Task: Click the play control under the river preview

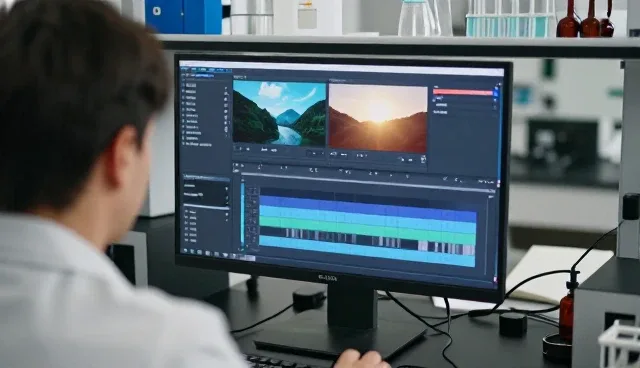Action: click(x=240, y=149)
